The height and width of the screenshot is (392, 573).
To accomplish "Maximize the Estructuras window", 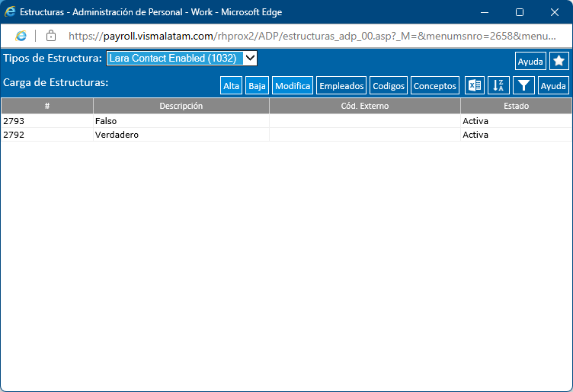I will point(520,12).
